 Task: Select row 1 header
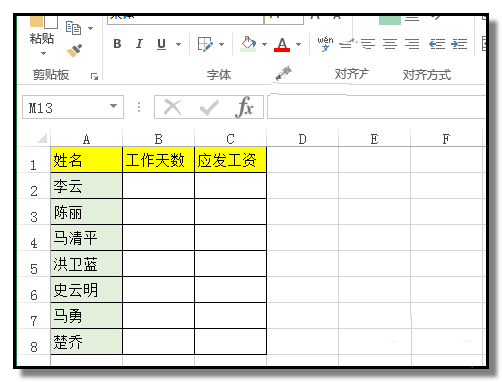tap(33, 160)
